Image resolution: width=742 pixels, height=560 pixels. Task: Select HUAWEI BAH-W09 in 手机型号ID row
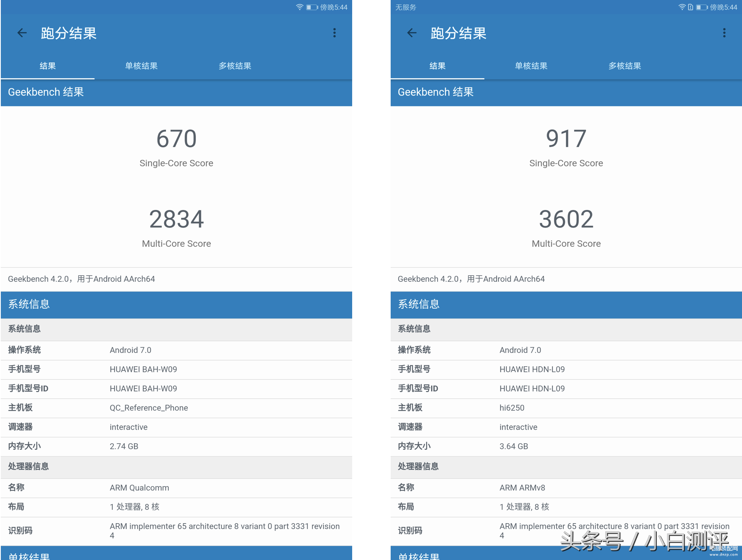[143, 388]
